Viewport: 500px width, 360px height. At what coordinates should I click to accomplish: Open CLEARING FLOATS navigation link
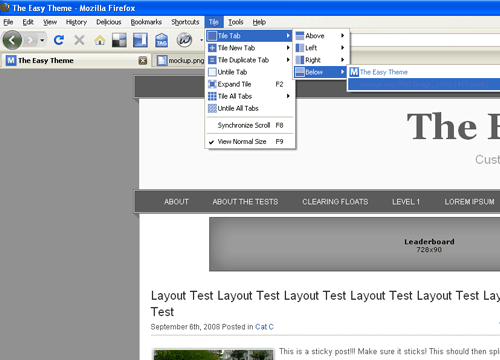tap(335, 202)
